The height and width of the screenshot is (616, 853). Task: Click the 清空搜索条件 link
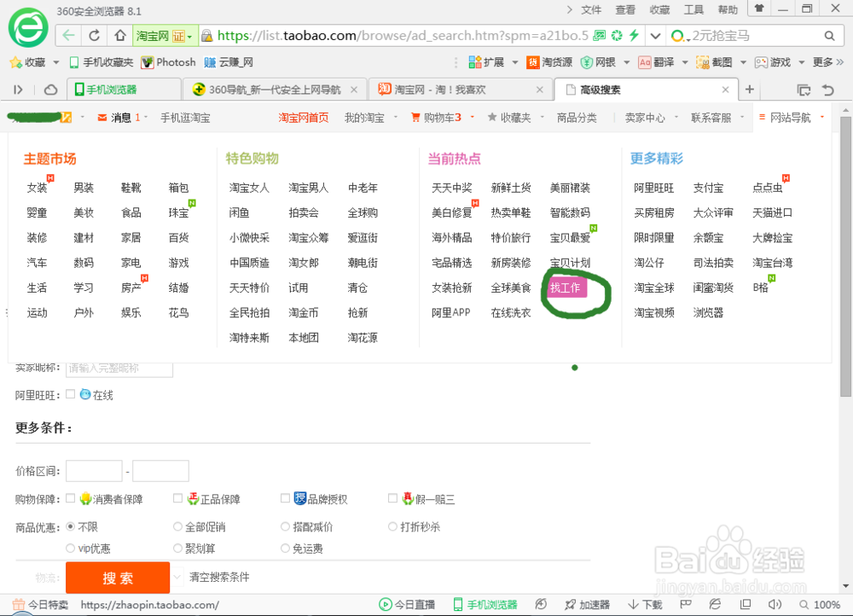[219, 577]
